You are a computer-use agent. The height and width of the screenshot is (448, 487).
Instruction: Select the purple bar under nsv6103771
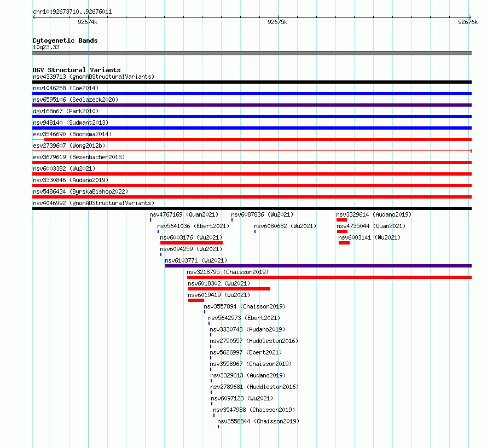tap(318, 266)
